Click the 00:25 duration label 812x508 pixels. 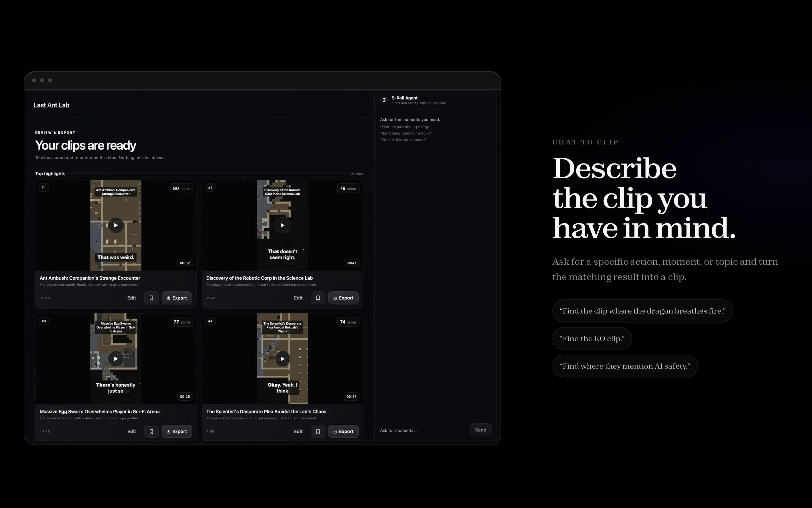[185, 397]
